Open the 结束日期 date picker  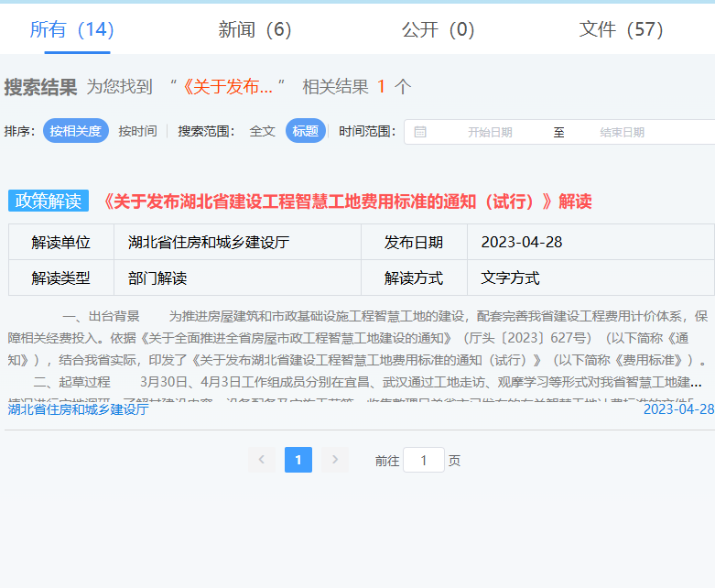tap(623, 132)
